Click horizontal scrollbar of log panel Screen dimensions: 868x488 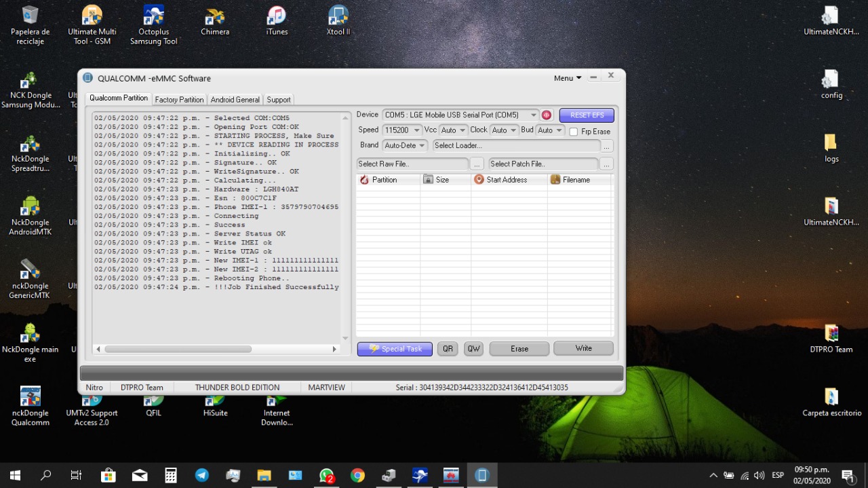[178, 349]
